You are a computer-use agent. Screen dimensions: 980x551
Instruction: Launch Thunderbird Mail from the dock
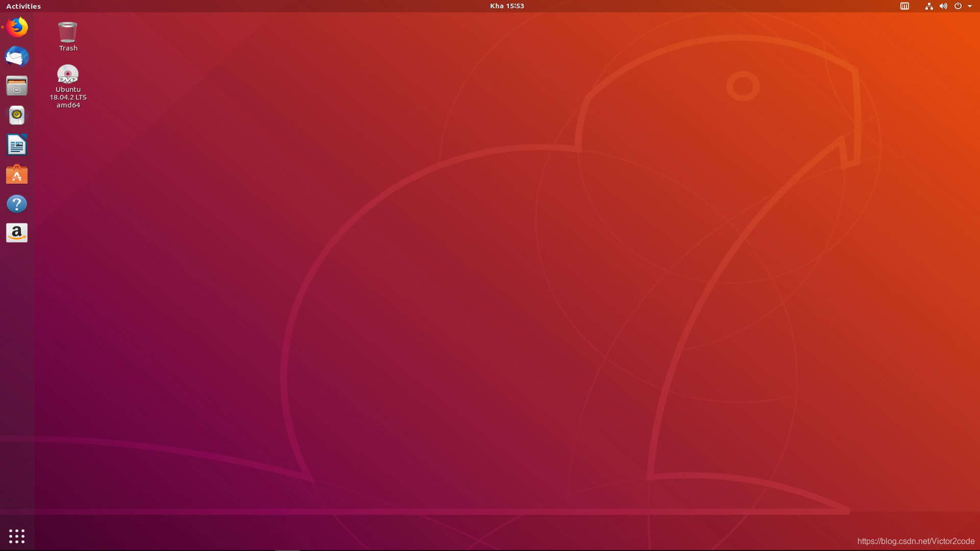click(x=17, y=57)
